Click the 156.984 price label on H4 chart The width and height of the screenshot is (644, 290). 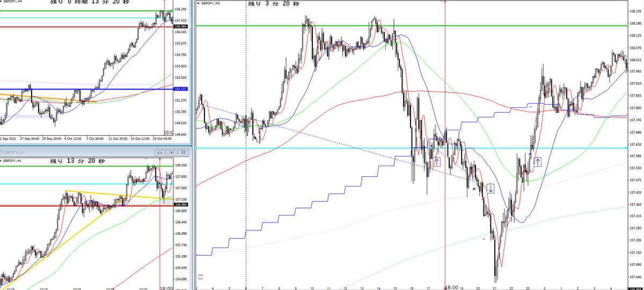tap(180, 26)
